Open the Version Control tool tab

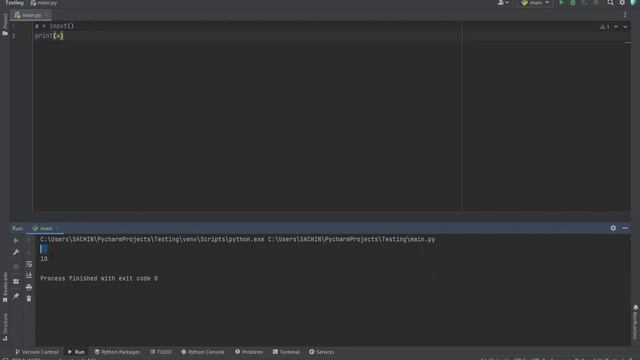pyautogui.click(x=37, y=352)
